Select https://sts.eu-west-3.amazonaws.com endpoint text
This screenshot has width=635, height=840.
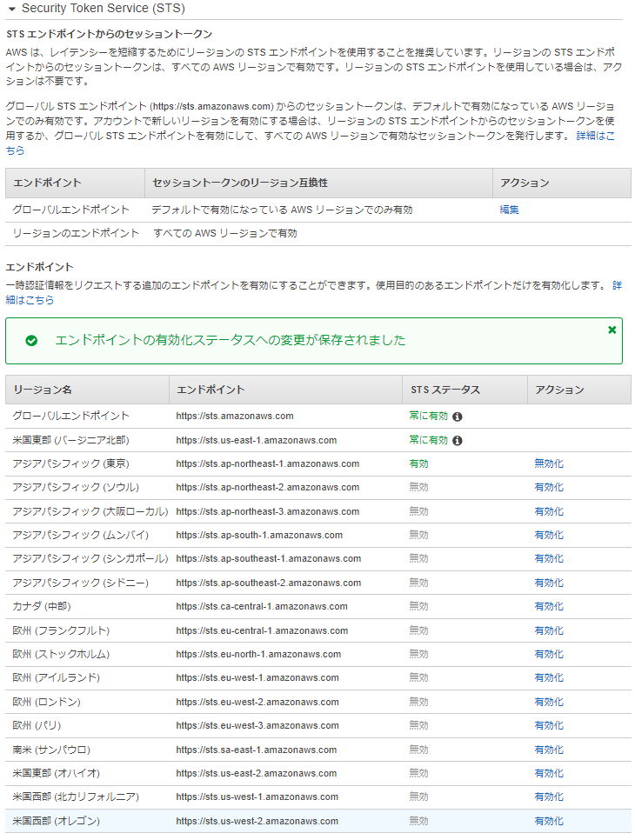tap(257, 725)
